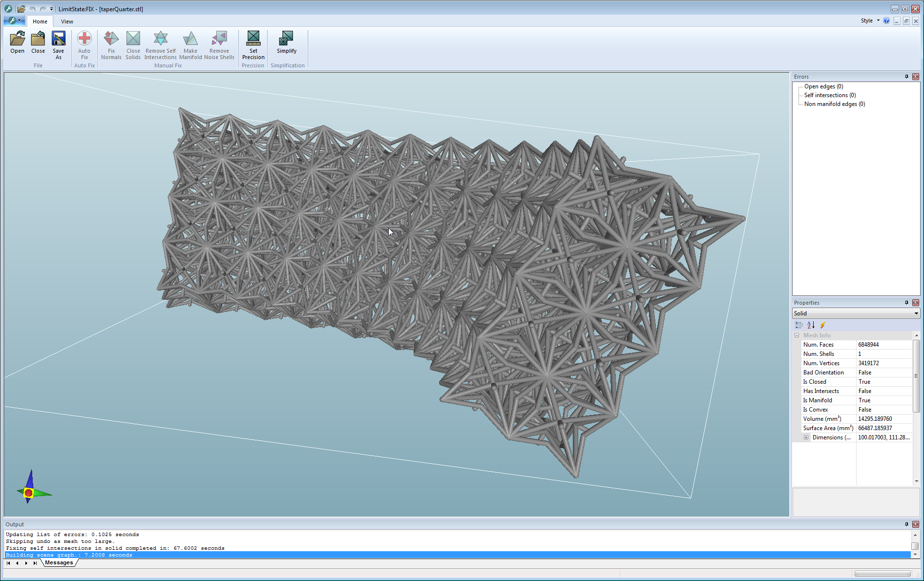Open the Messages output tab
924x581 pixels.
click(x=59, y=563)
